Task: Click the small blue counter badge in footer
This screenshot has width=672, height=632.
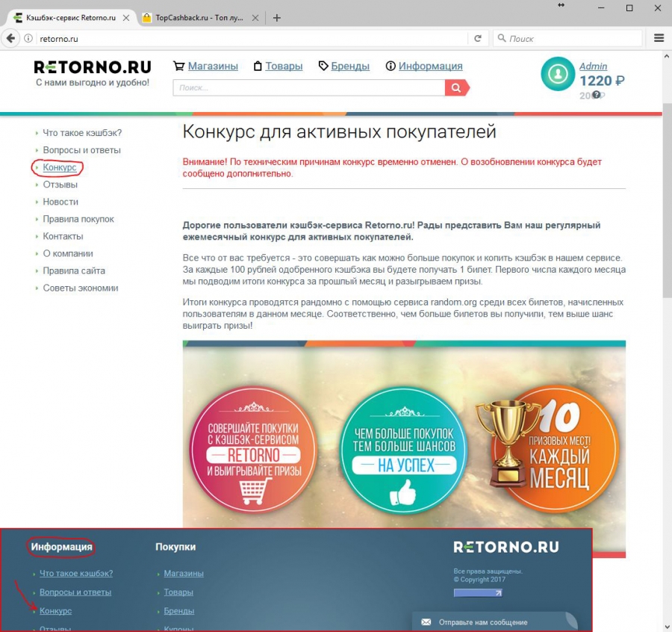Action: pos(478,593)
